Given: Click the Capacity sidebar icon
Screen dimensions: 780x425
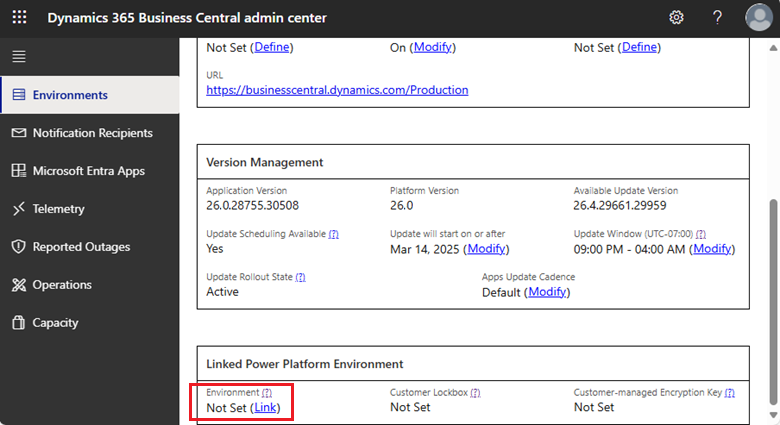Looking at the screenshot, I should [19, 323].
